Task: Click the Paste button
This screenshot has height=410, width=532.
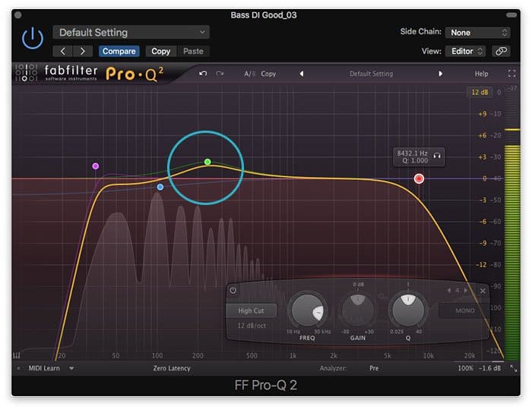Action: pyautogui.click(x=193, y=51)
